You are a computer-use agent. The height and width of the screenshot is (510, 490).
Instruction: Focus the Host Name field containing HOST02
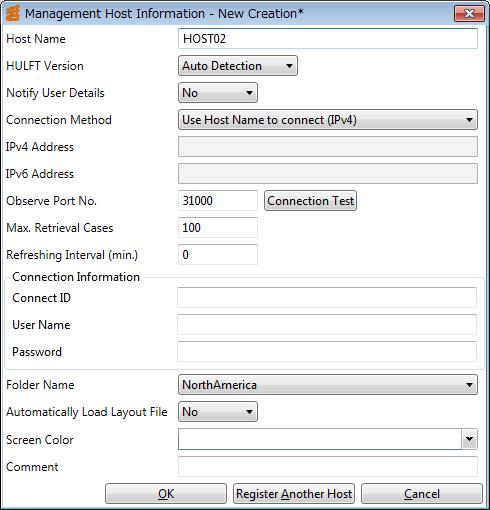[328, 39]
